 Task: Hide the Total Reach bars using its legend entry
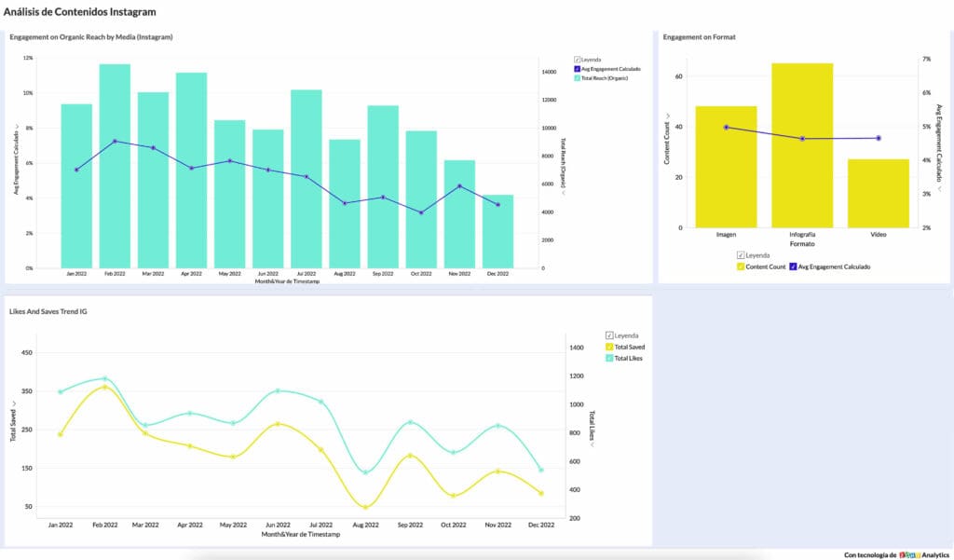click(x=576, y=78)
